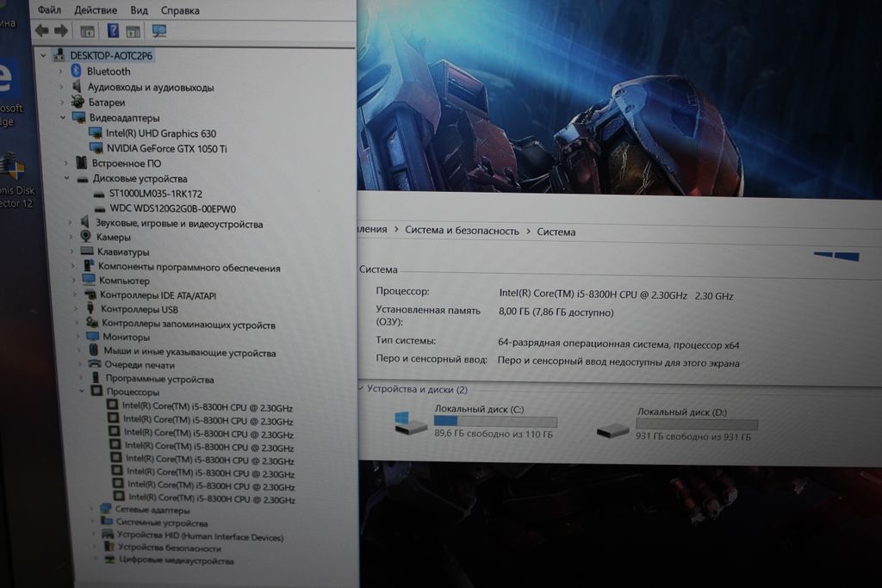Open the Действие menu

tap(96, 10)
